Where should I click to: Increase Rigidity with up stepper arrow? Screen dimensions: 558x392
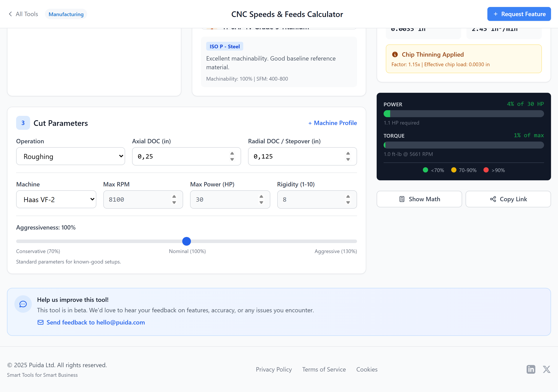pyautogui.click(x=348, y=196)
